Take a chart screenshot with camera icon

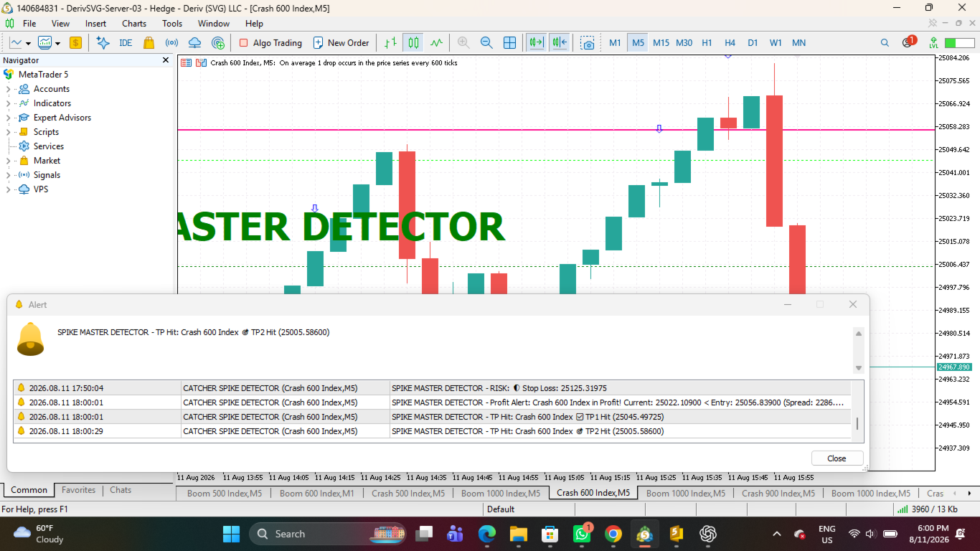(x=588, y=43)
